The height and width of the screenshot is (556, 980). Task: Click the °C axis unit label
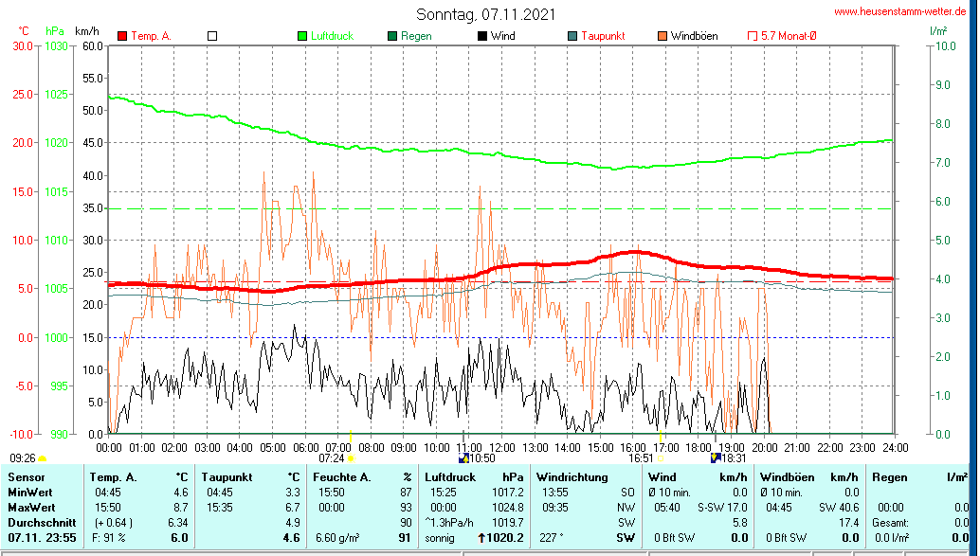point(23,31)
